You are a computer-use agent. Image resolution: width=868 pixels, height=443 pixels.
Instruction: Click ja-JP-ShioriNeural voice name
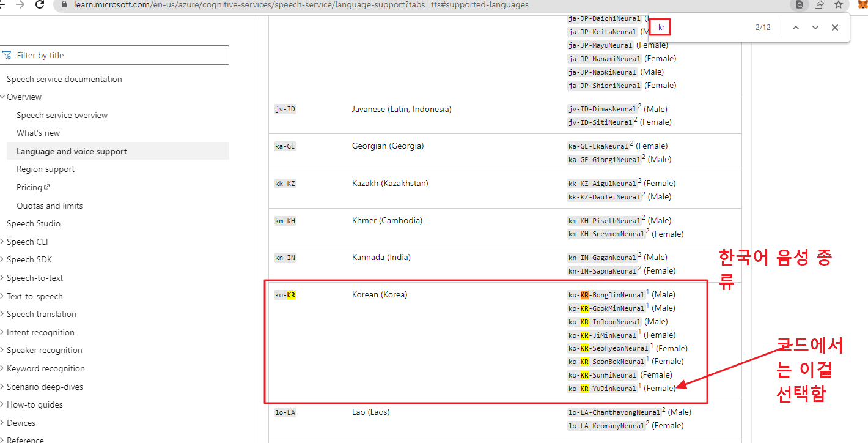[x=605, y=86]
